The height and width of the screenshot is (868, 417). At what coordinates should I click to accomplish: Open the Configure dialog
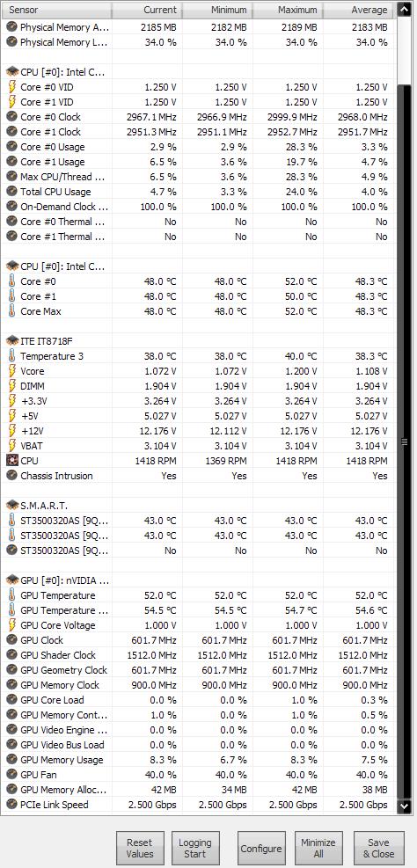tap(260, 848)
